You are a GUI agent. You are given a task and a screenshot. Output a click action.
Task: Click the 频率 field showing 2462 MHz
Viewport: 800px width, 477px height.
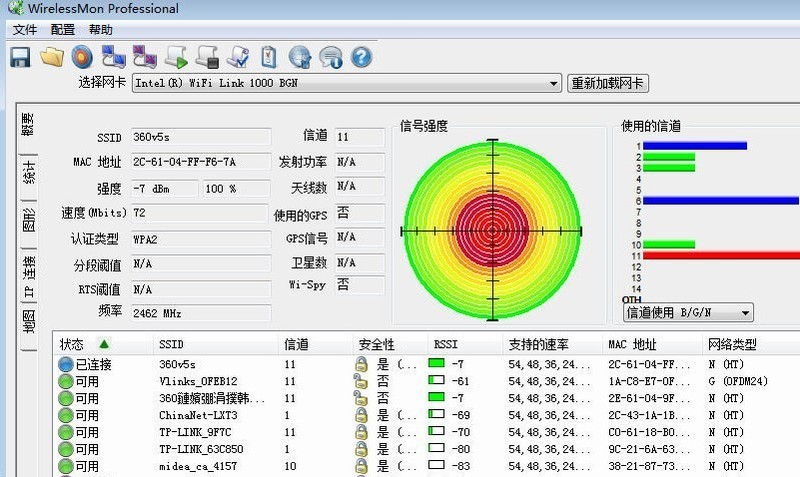point(201,313)
